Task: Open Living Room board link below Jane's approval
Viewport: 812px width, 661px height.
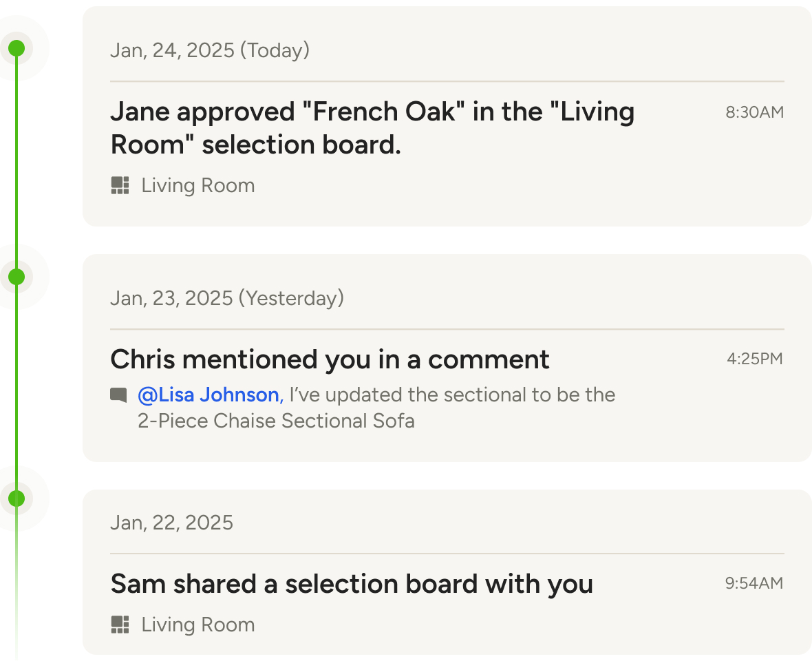Action: point(198,185)
